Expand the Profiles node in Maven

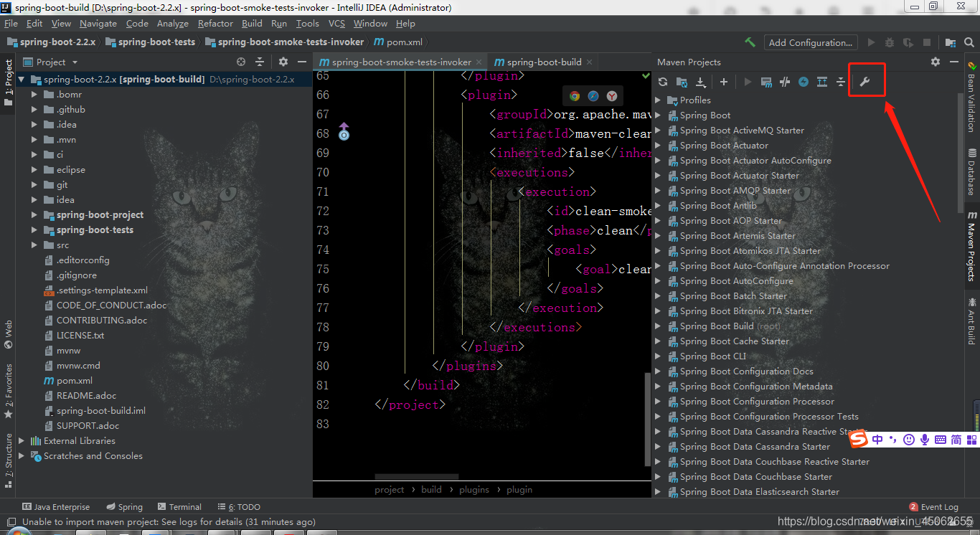(658, 100)
